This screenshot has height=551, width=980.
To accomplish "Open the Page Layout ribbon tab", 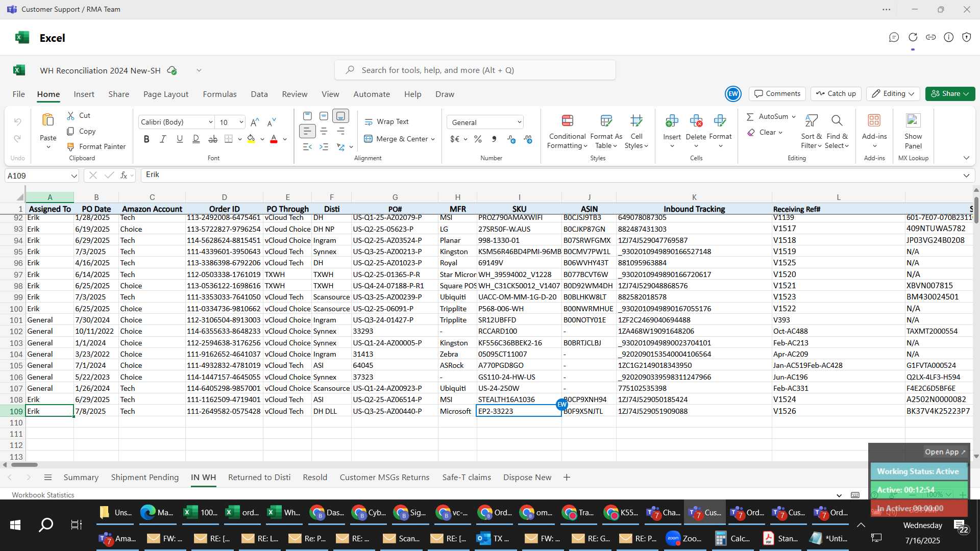I will point(166,94).
